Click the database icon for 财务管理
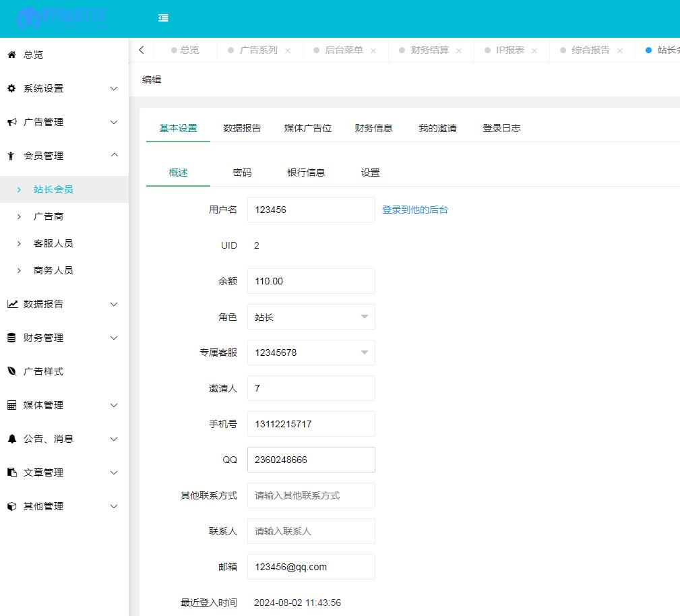This screenshot has height=616, width=680. [11, 338]
